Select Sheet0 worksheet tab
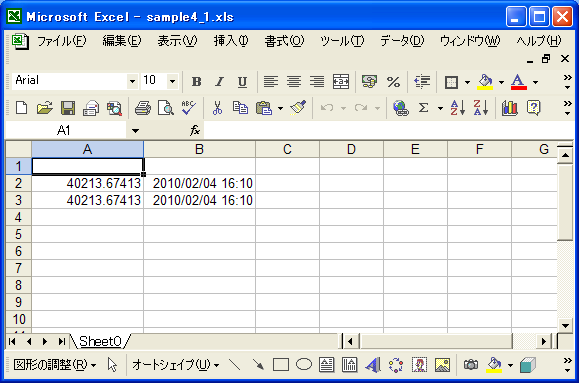The width and height of the screenshot is (579, 383). point(100,341)
